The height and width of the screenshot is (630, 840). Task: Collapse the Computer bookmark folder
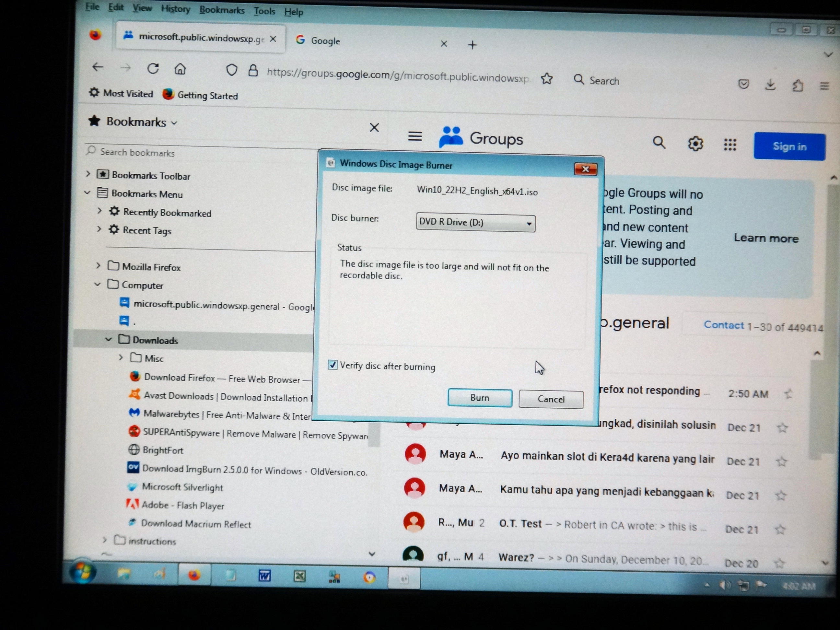point(97,284)
